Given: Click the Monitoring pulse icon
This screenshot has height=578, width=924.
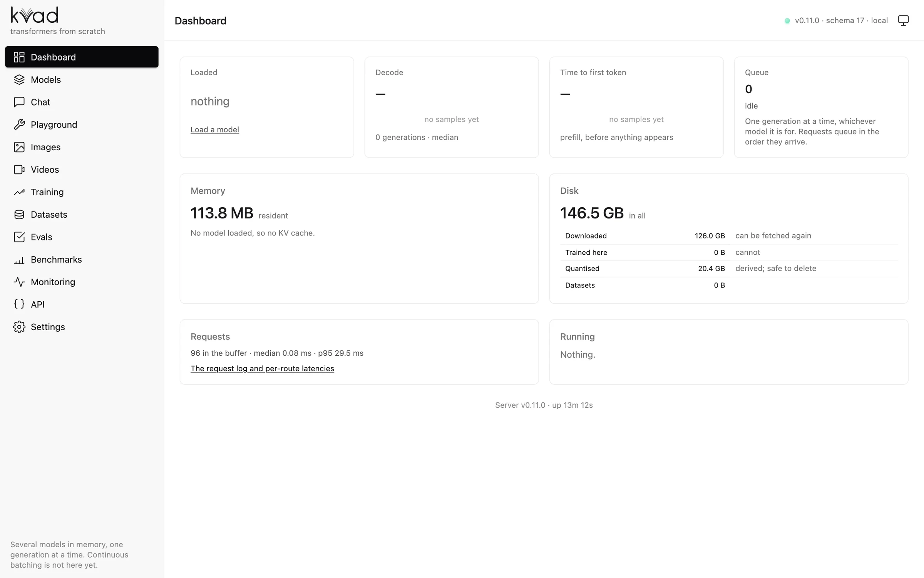Looking at the screenshot, I should pyautogui.click(x=19, y=282).
